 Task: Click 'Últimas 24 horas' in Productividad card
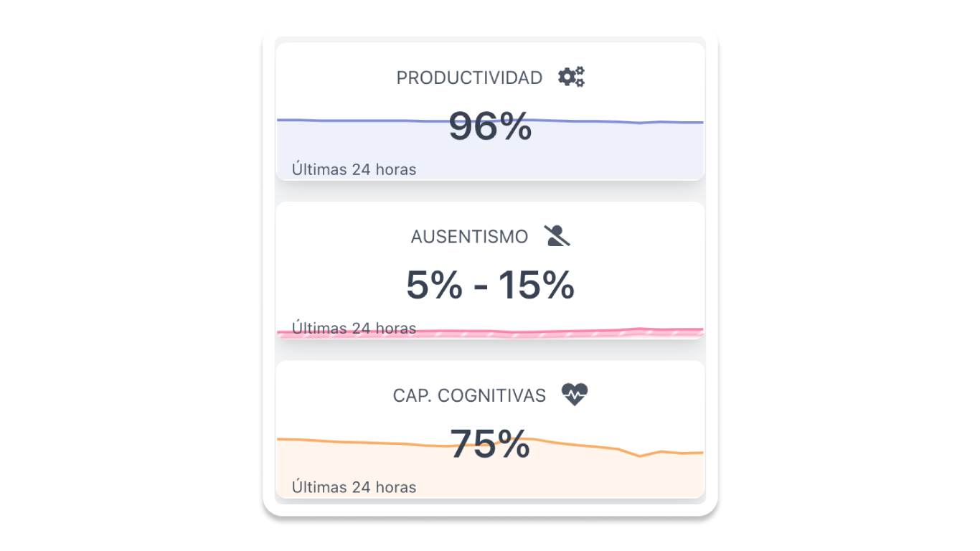tap(354, 170)
